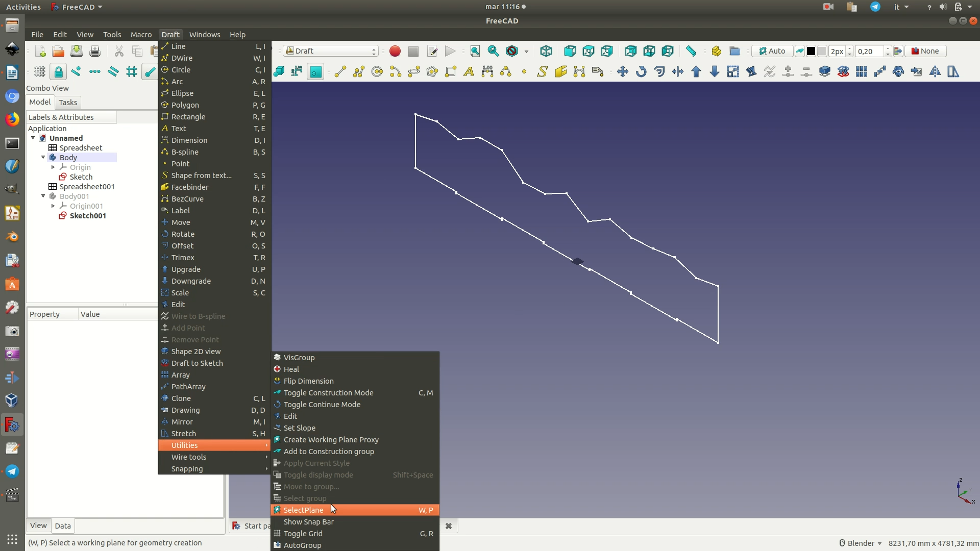The height and width of the screenshot is (551, 980).
Task: Click the Heal menu entry
Action: pyautogui.click(x=355, y=369)
